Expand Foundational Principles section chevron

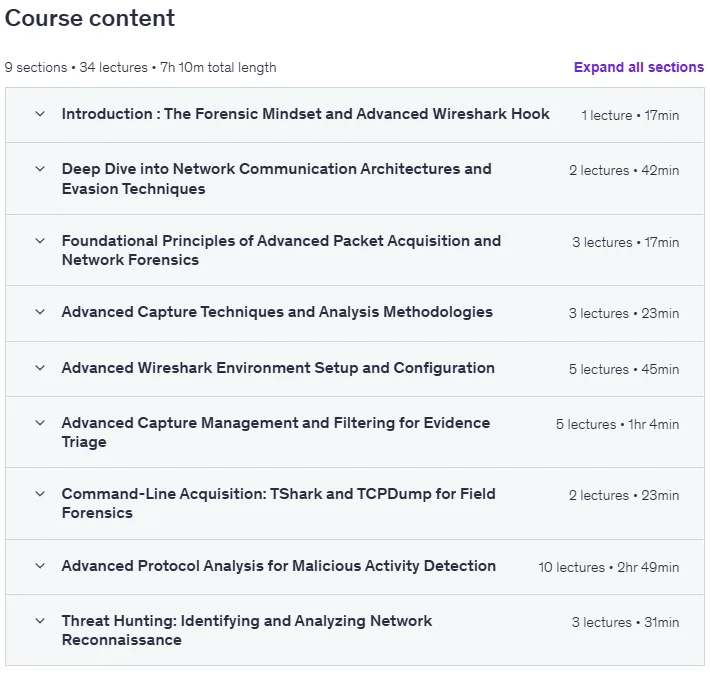coord(40,241)
